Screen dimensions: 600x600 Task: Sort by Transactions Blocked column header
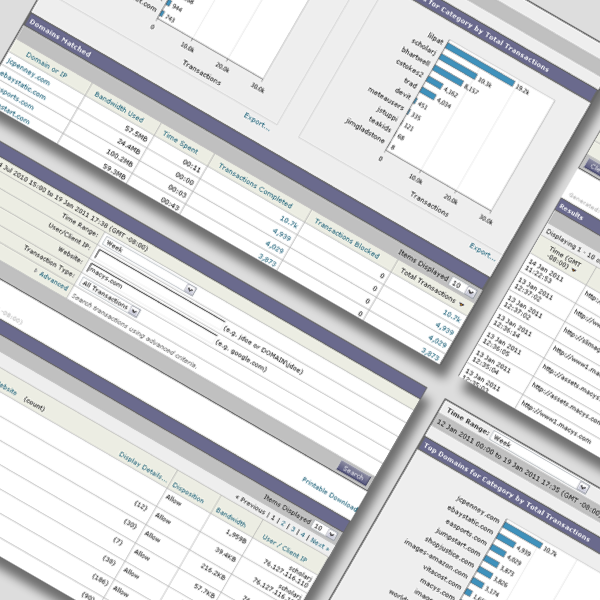point(347,239)
